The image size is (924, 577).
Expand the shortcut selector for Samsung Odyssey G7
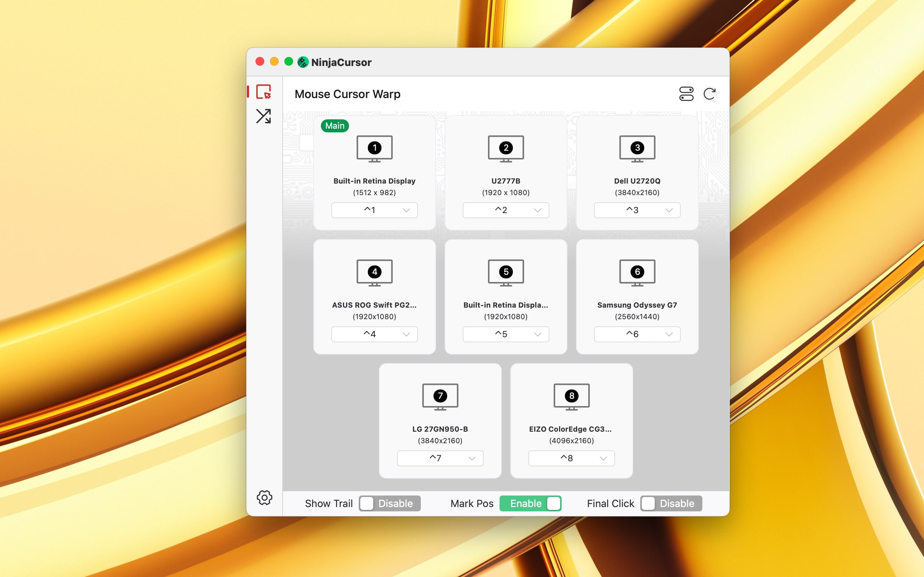coord(668,334)
